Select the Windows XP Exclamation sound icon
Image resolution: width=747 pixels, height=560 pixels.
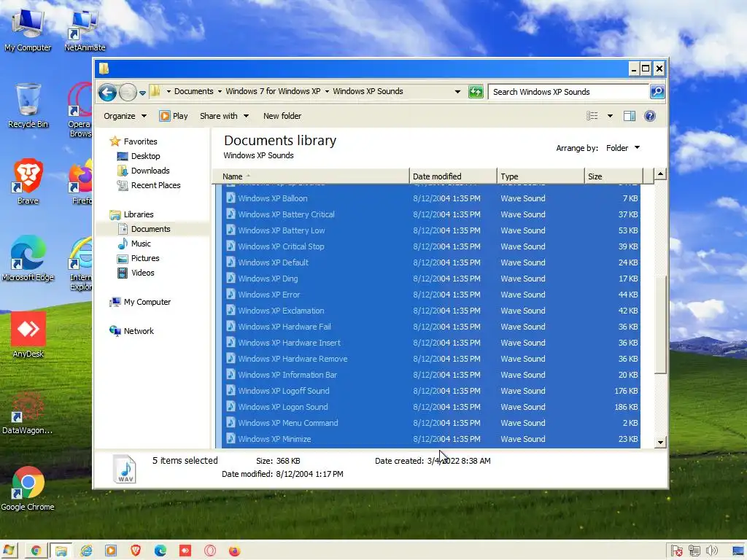[x=231, y=311]
